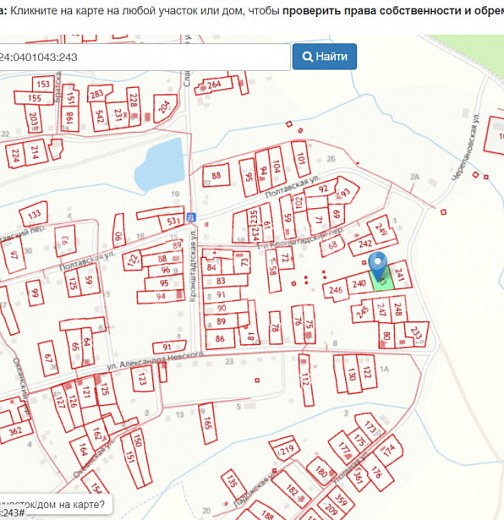Click parcel 165 on the map
The height and width of the screenshot is (520, 504).
coord(207,423)
